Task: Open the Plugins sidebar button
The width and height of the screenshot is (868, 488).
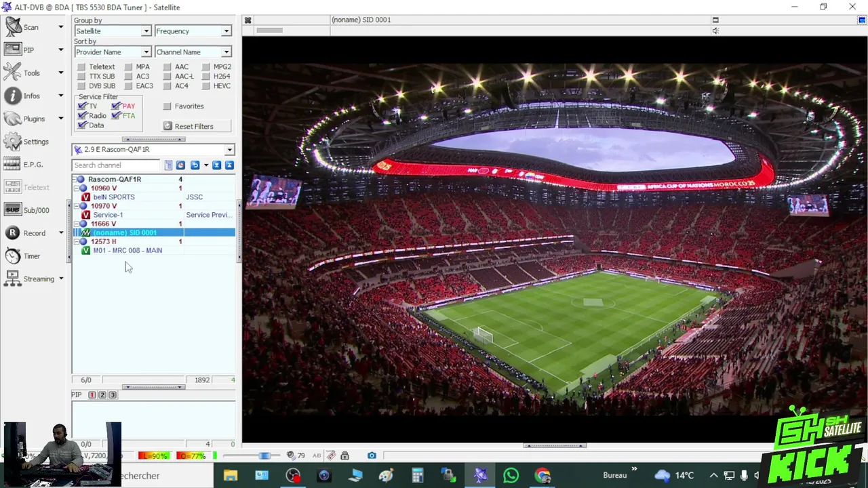Action: pos(34,119)
